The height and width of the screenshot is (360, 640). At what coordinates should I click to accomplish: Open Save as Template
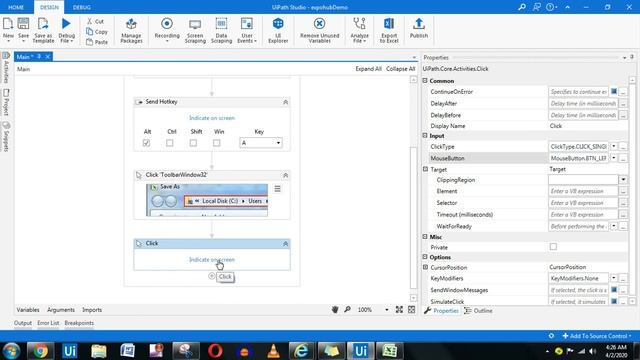click(43, 30)
